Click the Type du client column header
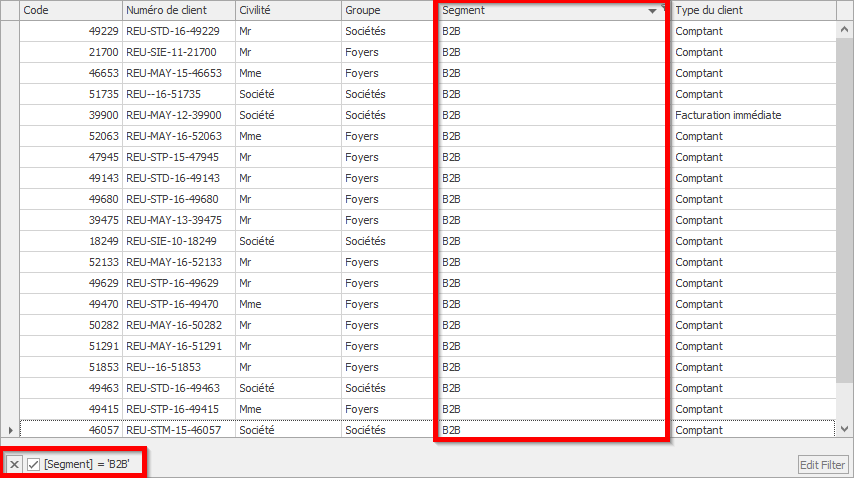 [754, 10]
